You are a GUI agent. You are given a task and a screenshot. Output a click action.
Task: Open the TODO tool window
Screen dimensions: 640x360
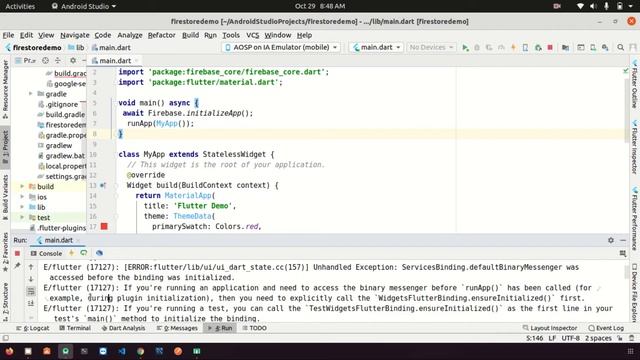254,328
